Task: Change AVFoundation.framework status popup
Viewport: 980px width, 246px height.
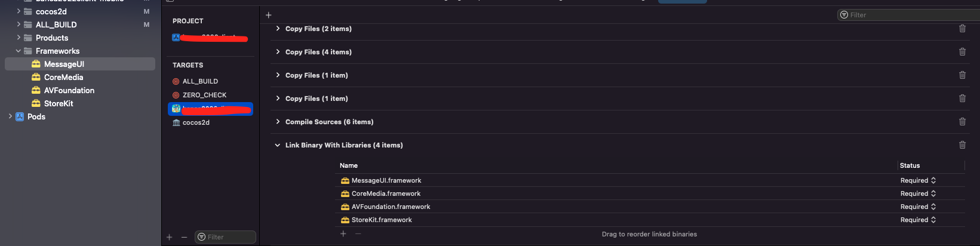Action: pyautogui.click(x=918, y=207)
